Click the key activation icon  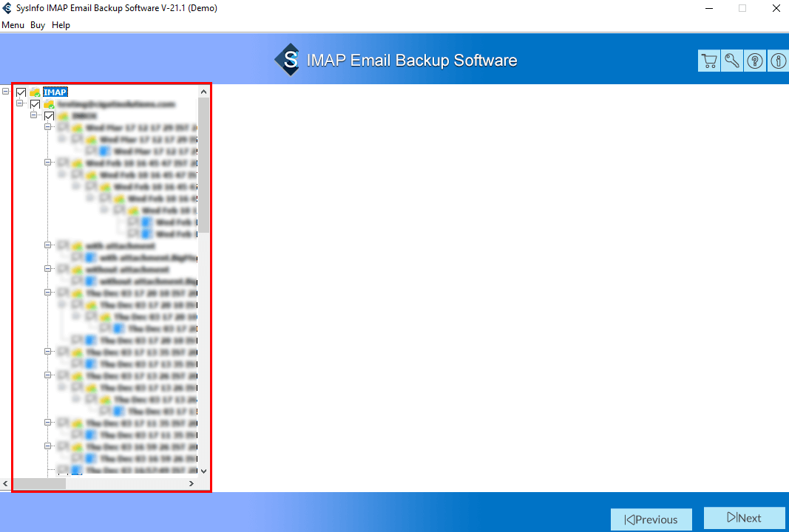(x=731, y=61)
